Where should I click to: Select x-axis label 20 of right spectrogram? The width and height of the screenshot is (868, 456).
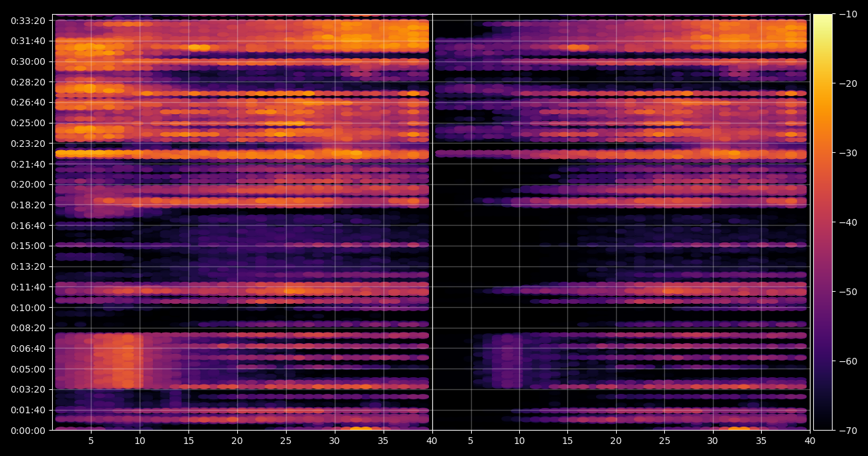pos(616,441)
